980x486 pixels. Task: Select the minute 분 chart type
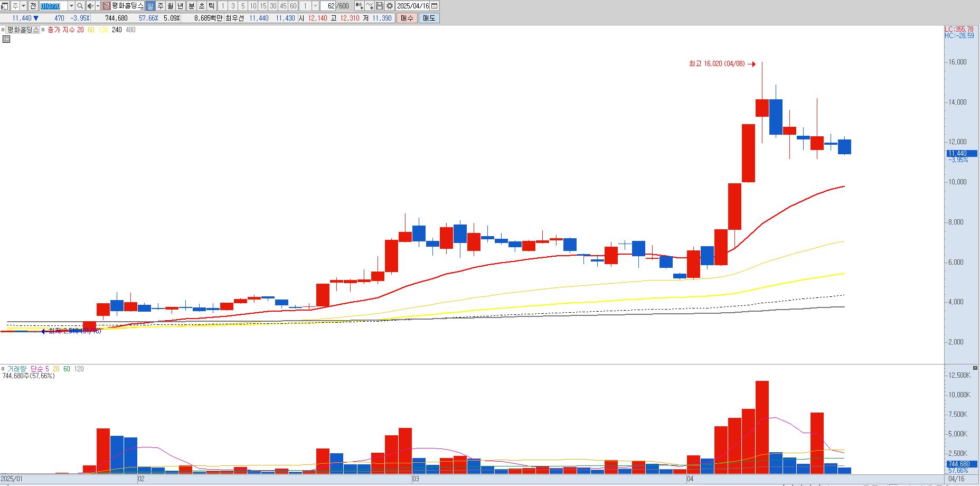pos(192,6)
